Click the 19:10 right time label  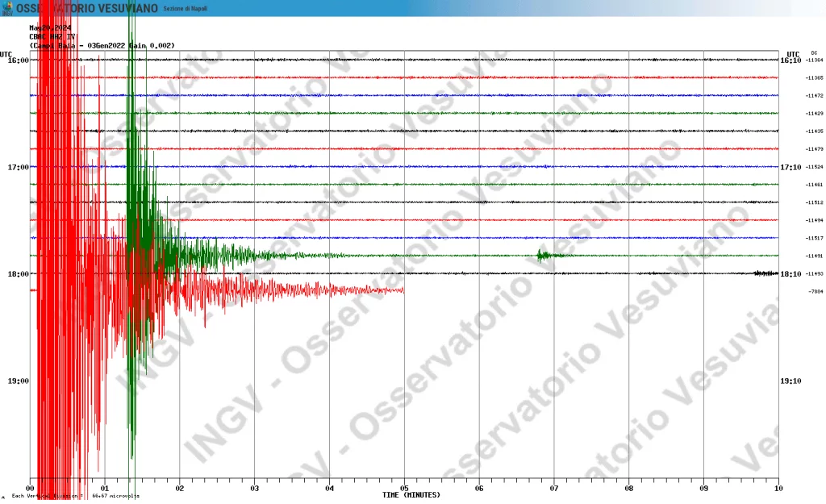pos(790,381)
